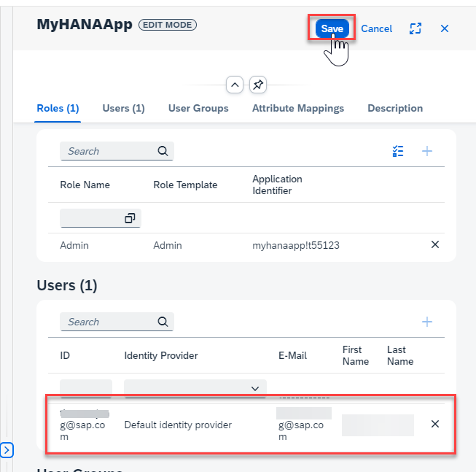Switch to Roles (1) tab
Screen dimensions: 476x472
(x=58, y=109)
